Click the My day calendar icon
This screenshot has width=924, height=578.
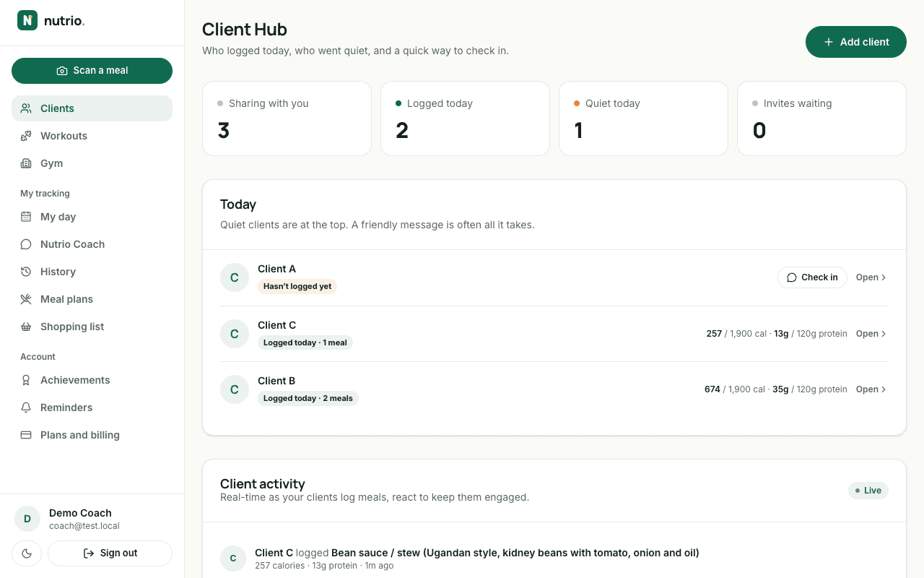pyautogui.click(x=26, y=217)
